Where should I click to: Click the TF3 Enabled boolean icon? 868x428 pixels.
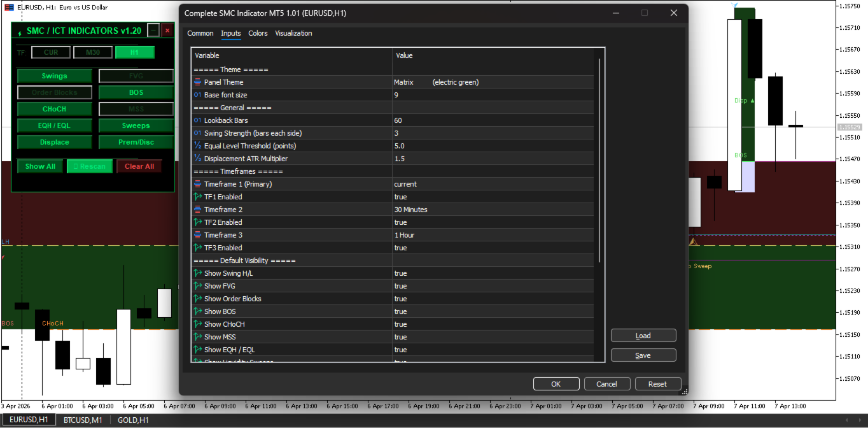[x=197, y=248]
